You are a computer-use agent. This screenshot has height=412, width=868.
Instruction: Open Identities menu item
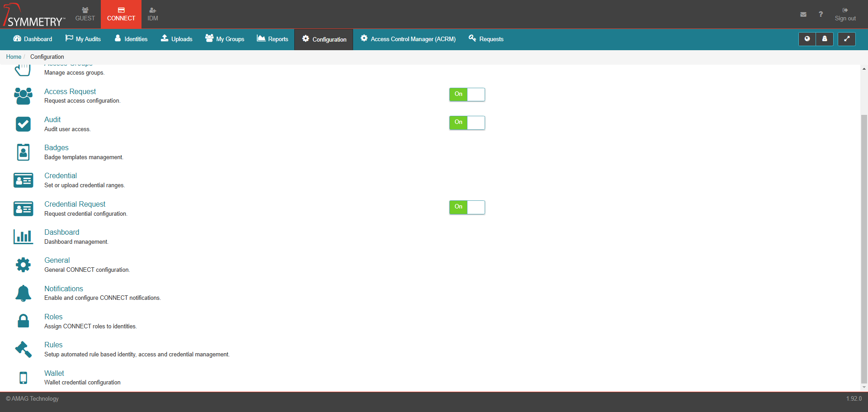(131, 39)
